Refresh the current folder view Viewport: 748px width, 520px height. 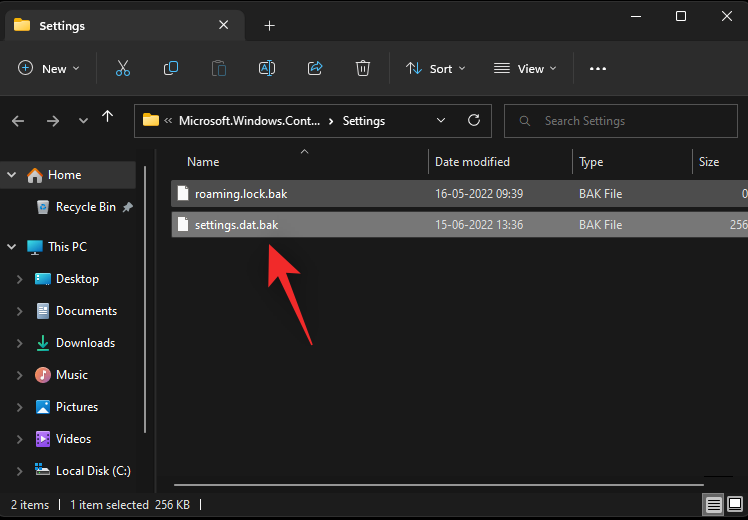pos(474,120)
